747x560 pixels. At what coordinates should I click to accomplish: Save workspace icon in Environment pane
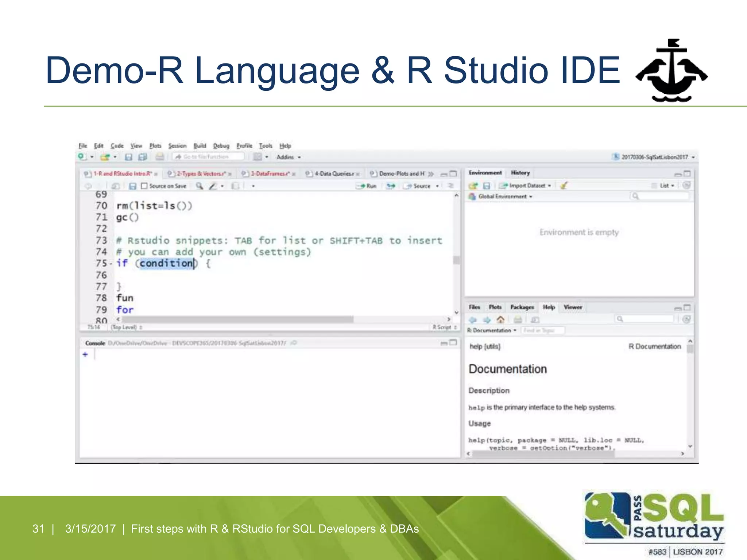[x=487, y=186]
